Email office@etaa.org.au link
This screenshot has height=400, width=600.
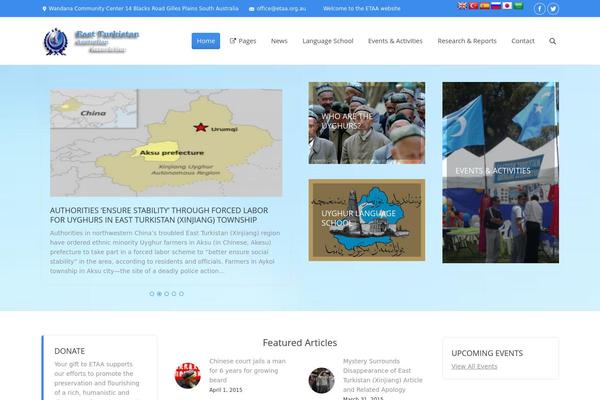281,8
